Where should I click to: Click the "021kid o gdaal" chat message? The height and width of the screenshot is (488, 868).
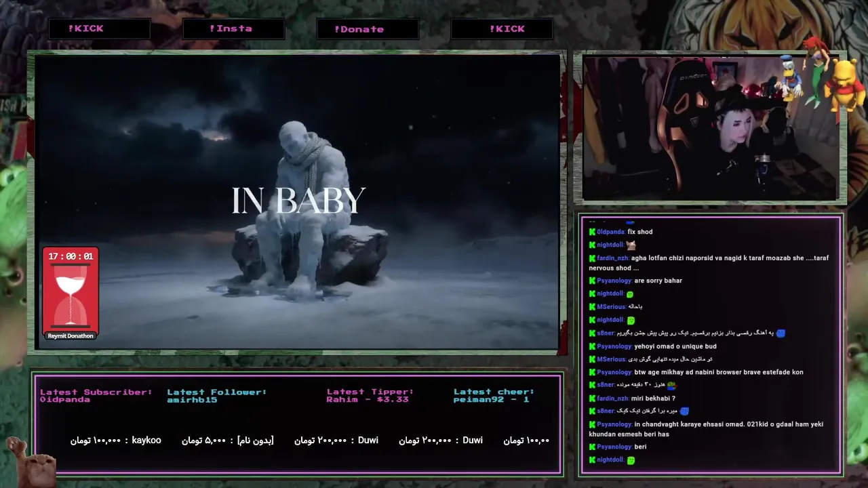point(706,429)
